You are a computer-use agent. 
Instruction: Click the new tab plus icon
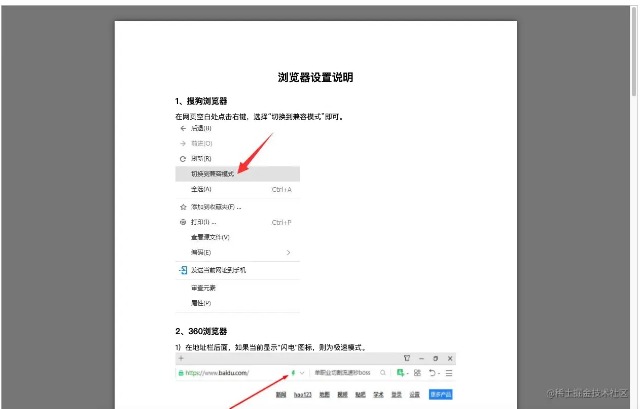pyautogui.click(x=181, y=357)
